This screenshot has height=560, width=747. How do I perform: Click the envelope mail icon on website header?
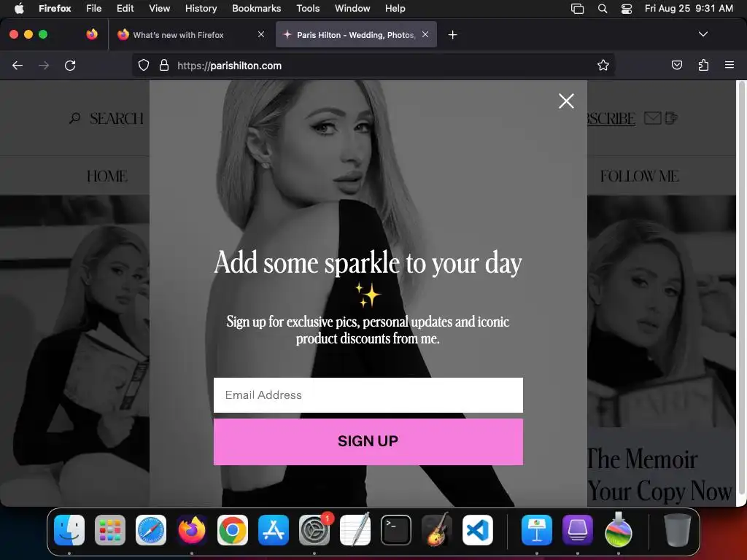coord(652,118)
